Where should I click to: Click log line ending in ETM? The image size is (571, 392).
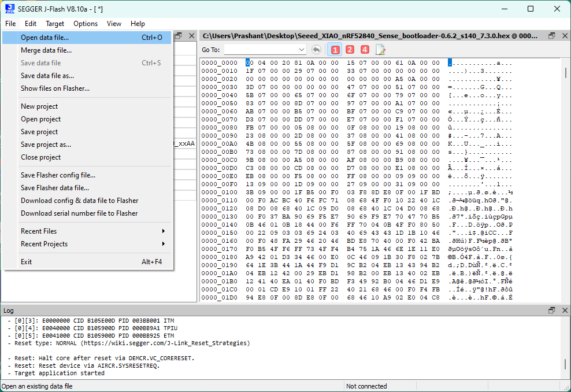[91, 335]
